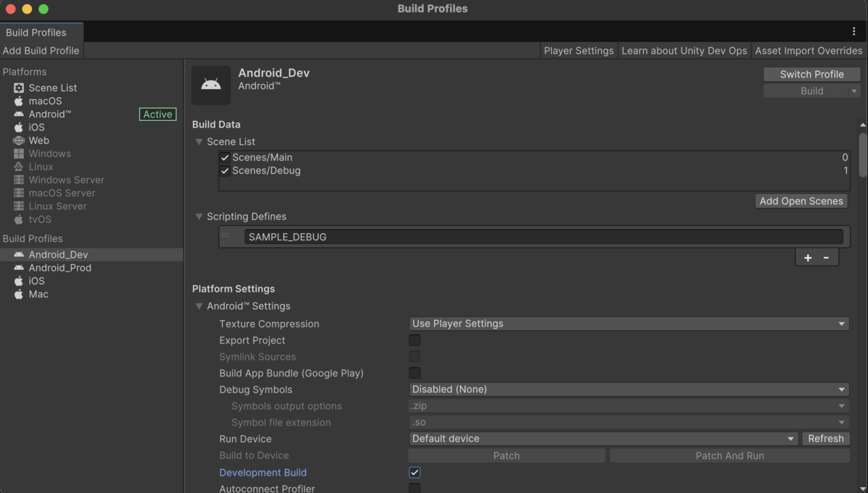Select the Android platform icon in Platforms
This screenshot has height=493, width=868.
coord(19,114)
